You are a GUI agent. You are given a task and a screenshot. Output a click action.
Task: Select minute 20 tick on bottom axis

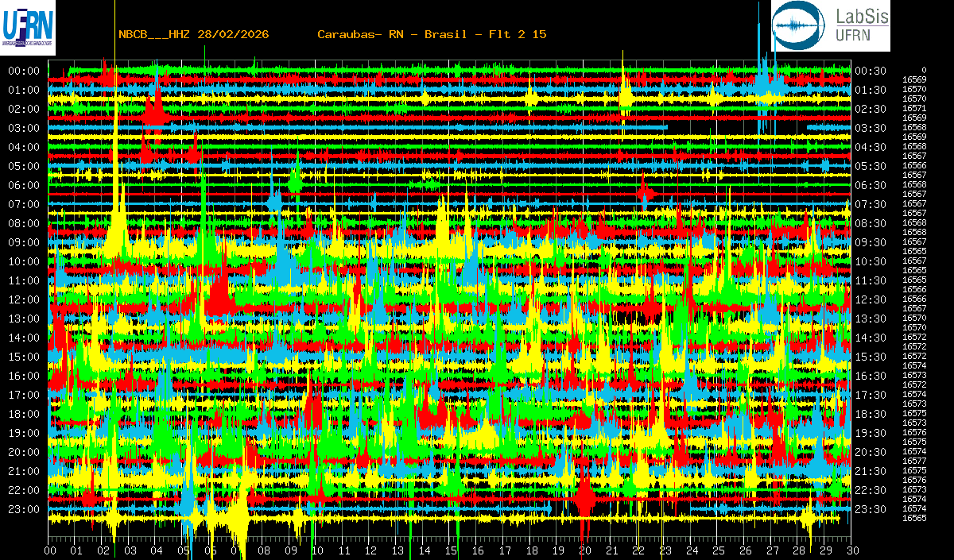584,550
